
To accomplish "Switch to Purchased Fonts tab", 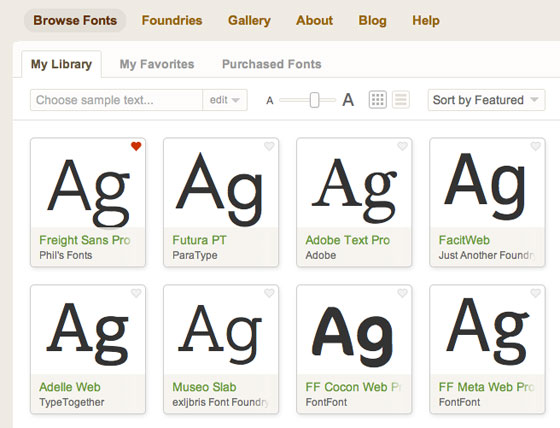I will click(x=271, y=64).
